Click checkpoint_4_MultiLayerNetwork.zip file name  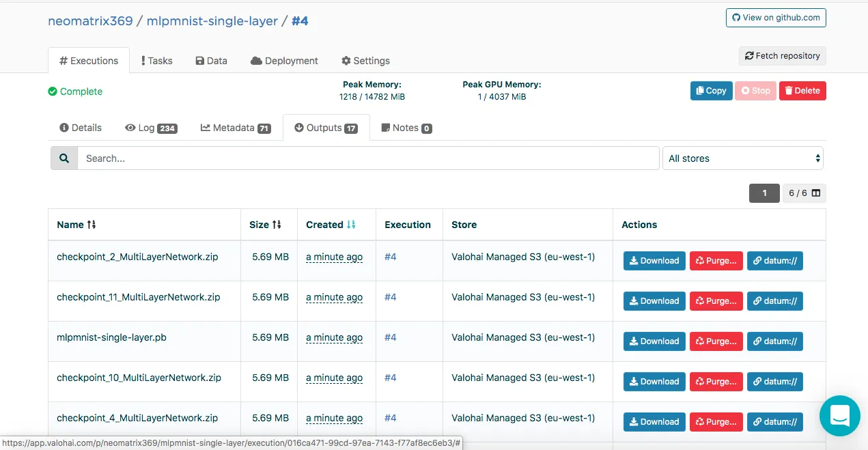[137, 419]
